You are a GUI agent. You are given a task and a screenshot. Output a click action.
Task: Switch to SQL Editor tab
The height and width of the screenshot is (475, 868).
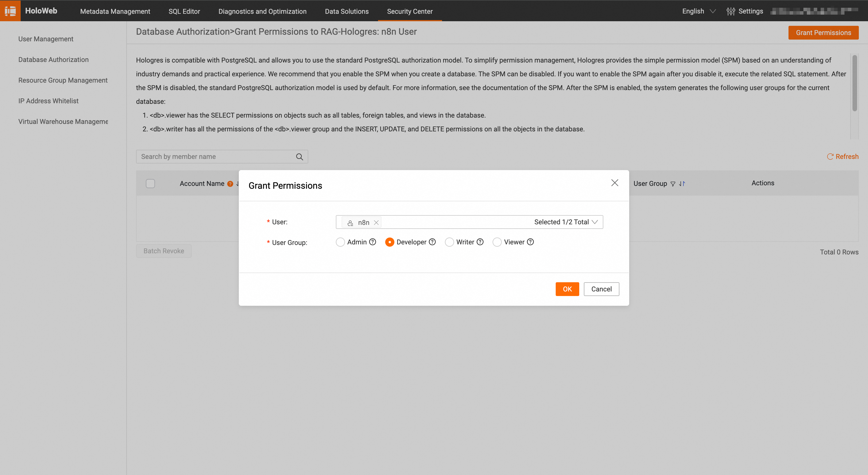(x=184, y=11)
